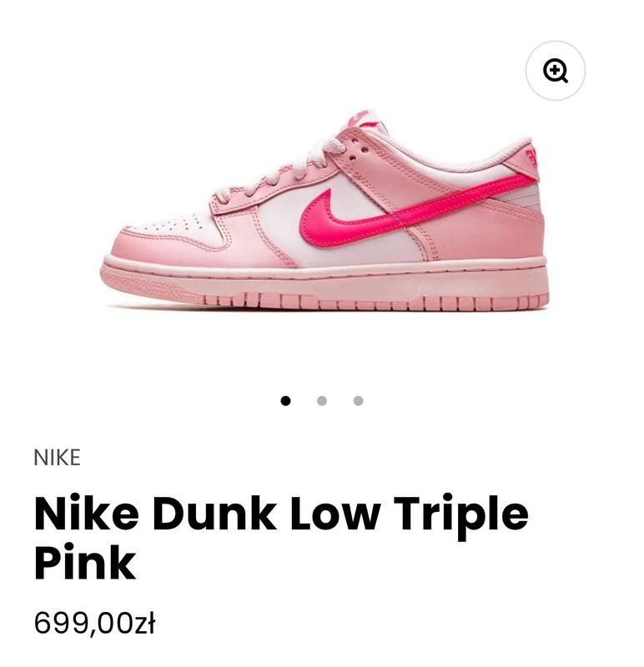Select the 699,00zł price text
The height and width of the screenshot is (667, 644).
tap(94, 623)
